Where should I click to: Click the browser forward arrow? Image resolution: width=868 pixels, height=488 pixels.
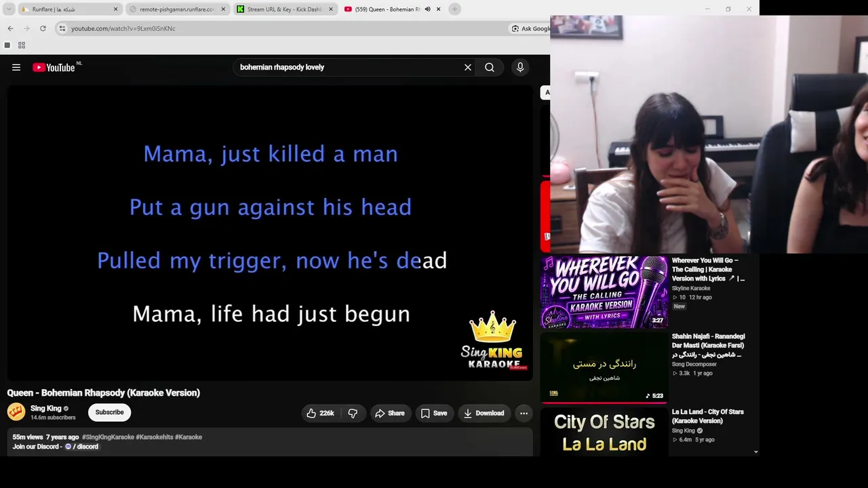tap(26, 28)
